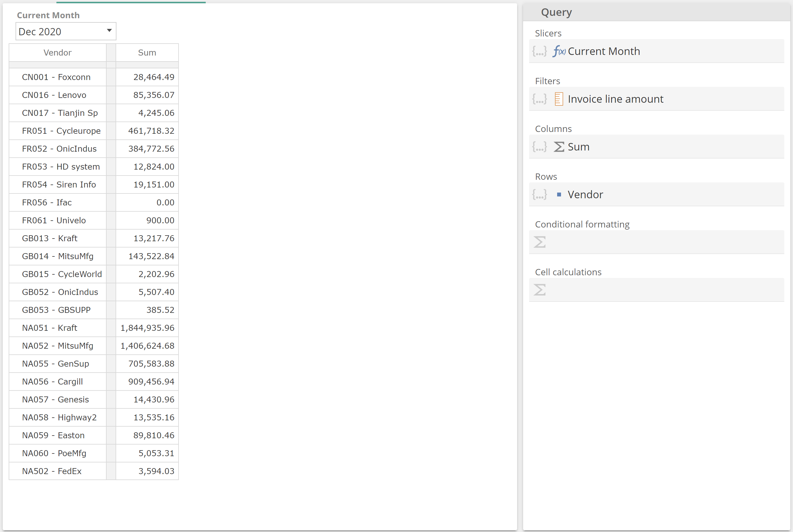
Task: Click the Vendor column header
Action: click(x=57, y=53)
